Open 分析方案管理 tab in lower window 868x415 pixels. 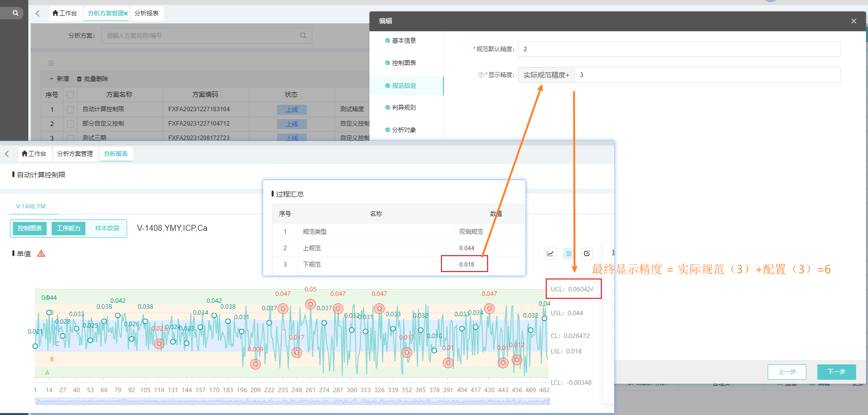click(x=75, y=154)
